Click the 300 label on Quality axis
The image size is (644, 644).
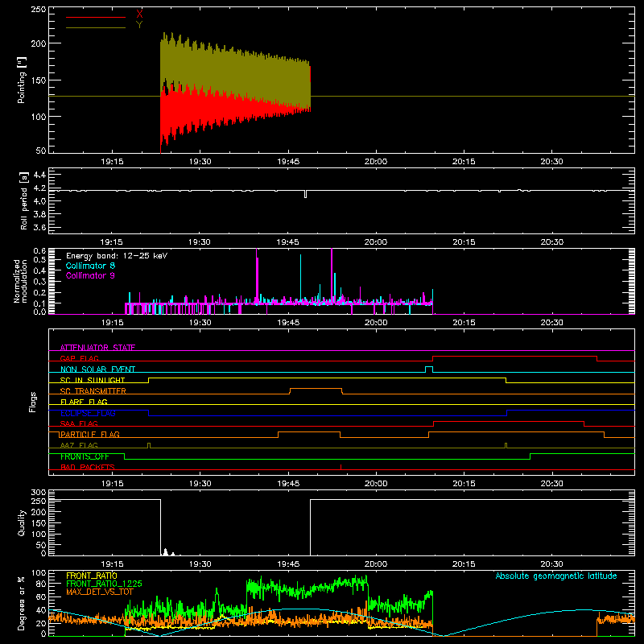point(39,493)
